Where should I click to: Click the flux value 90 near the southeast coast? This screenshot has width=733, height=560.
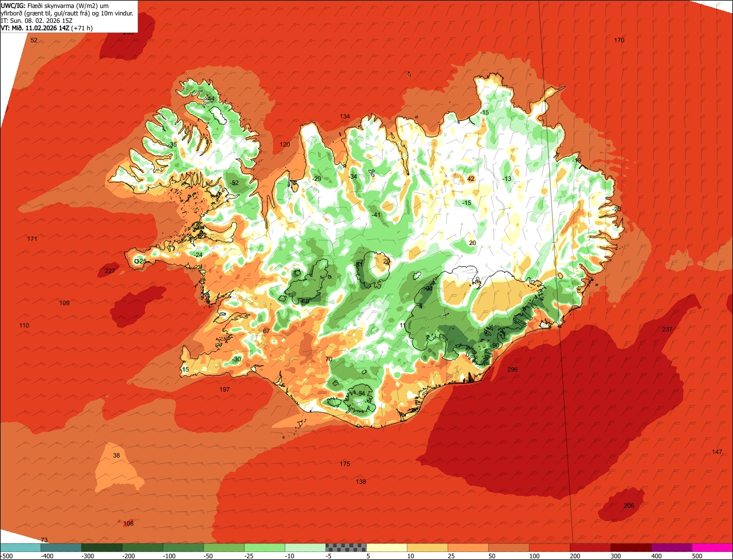pos(495,345)
